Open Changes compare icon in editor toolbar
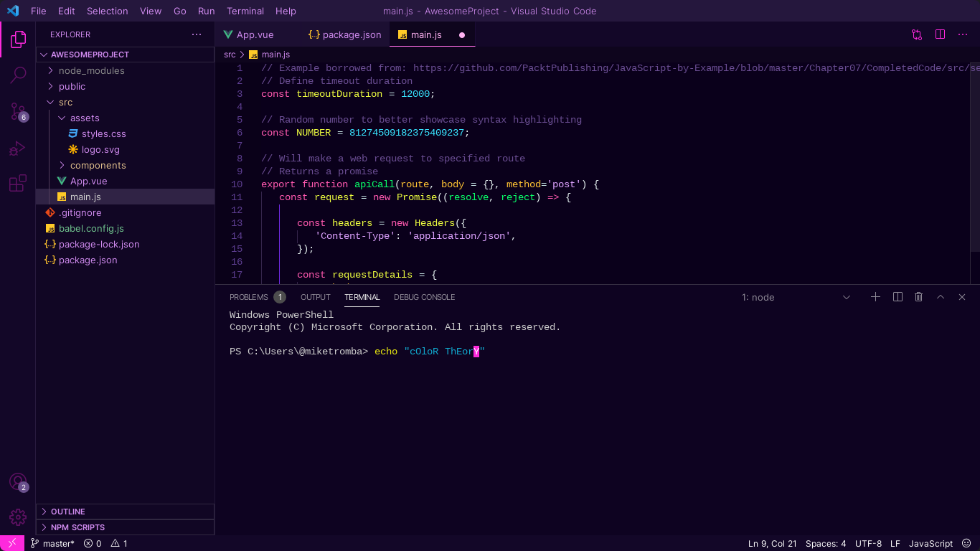The image size is (980, 551). (917, 34)
